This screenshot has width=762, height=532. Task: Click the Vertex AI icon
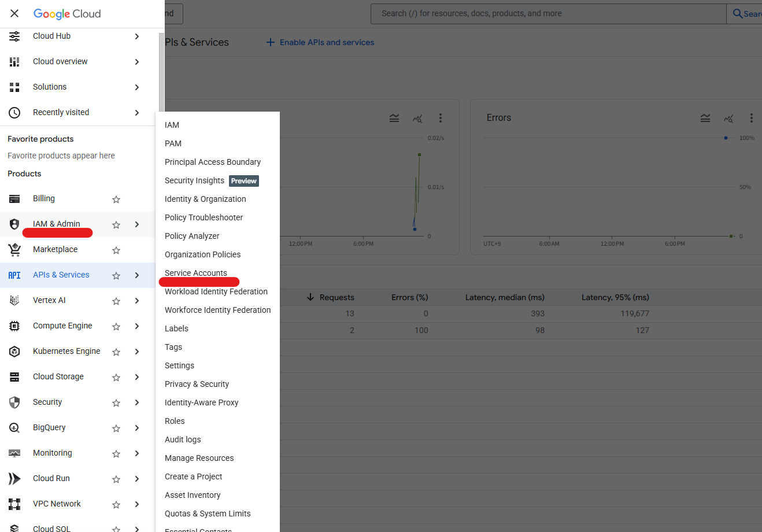[14, 301]
